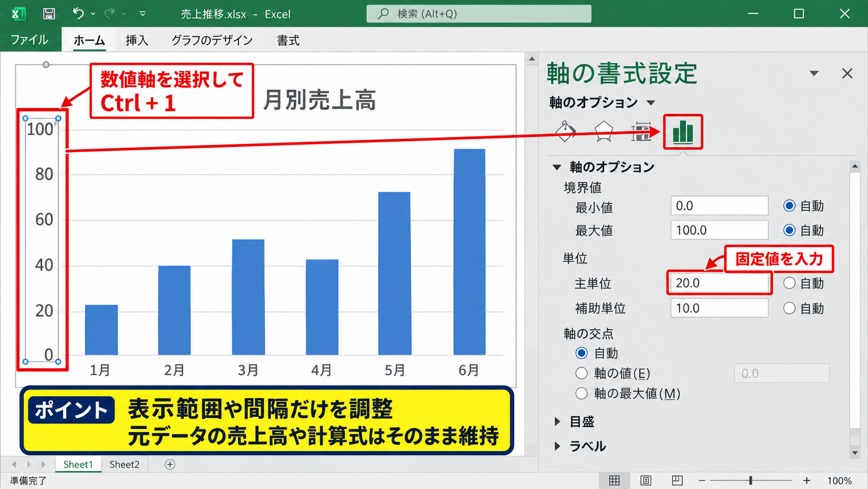Open the グラフのデザイン tab
The height and width of the screenshot is (489, 868).
tap(212, 40)
